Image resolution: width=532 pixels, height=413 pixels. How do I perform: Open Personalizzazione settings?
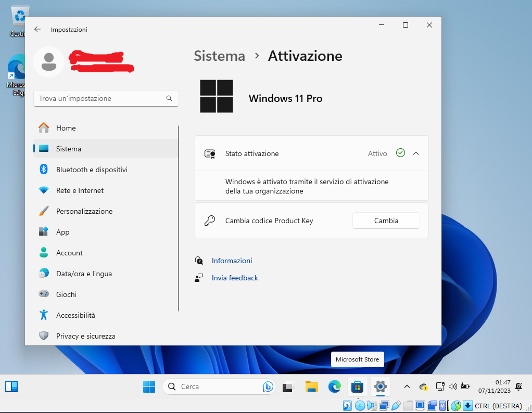[x=106, y=211]
